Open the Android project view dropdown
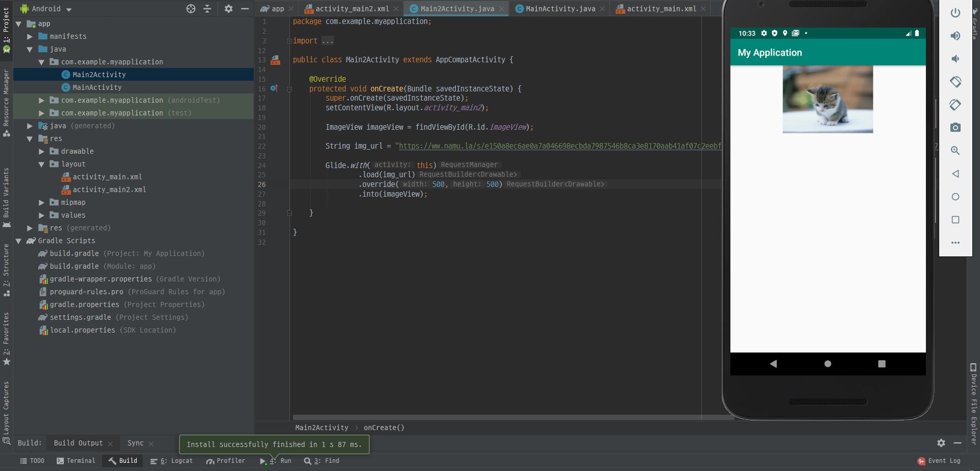 coord(46,9)
